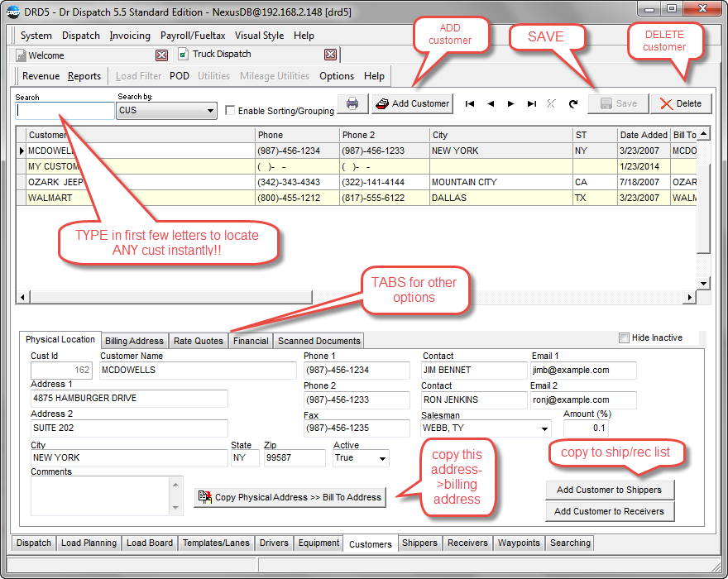Switch to the Financial tab

[x=251, y=341]
